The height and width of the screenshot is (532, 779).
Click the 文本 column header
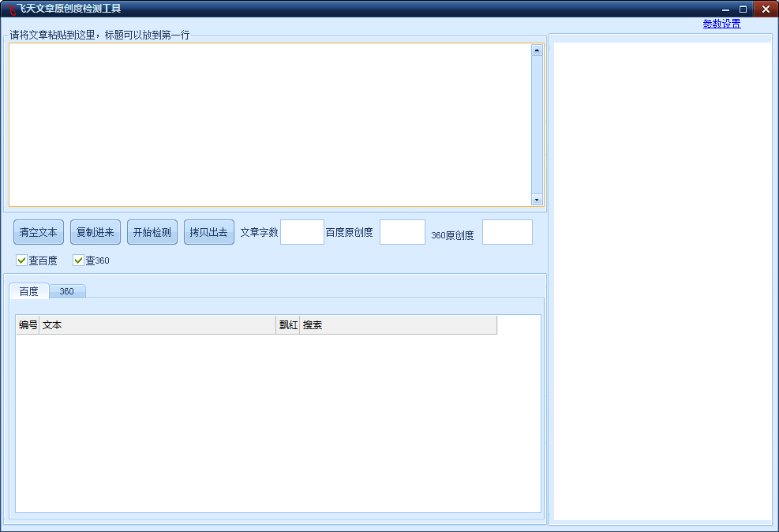click(158, 325)
